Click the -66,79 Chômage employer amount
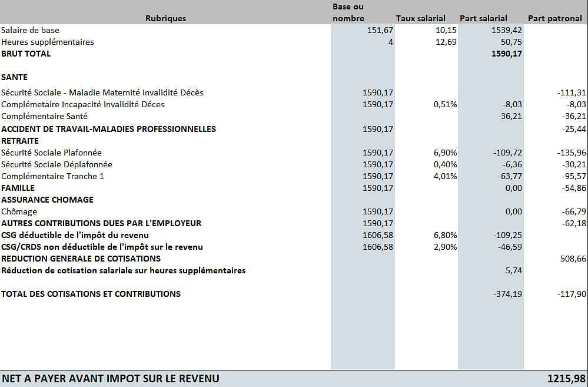Image resolution: width=588 pixels, height=387 pixels. [574, 211]
